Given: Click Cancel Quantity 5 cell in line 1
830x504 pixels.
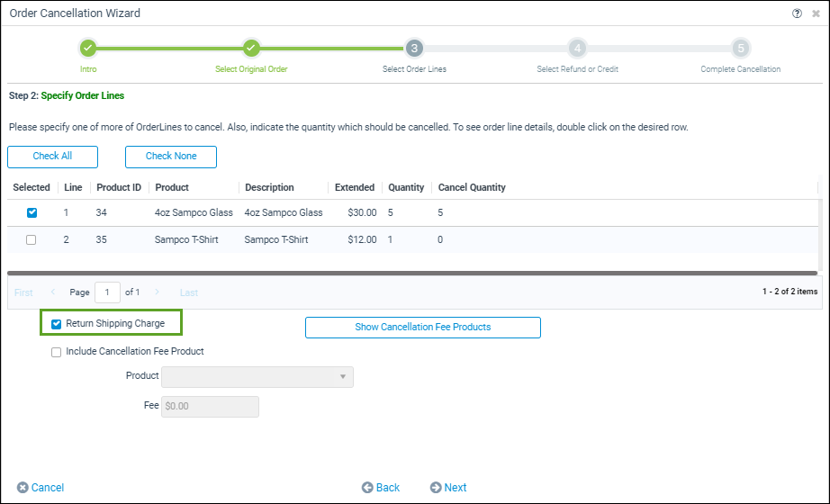Looking at the screenshot, I should tap(440, 212).
